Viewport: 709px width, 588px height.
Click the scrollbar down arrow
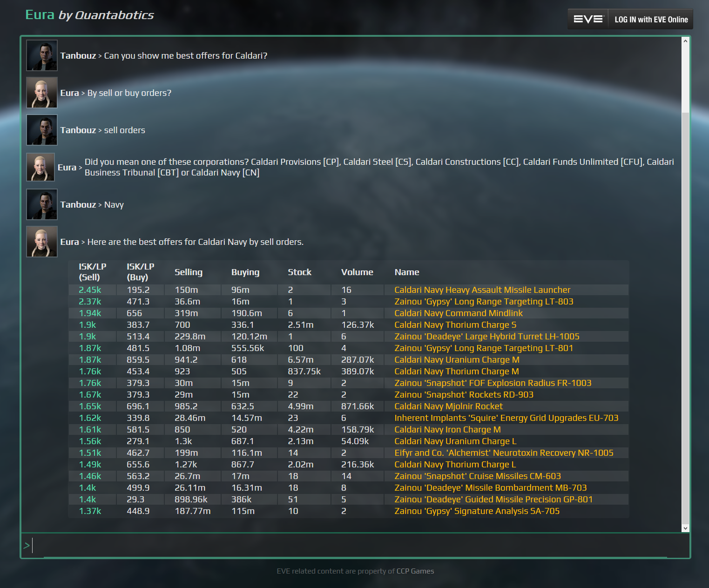[x=685, y=528]
